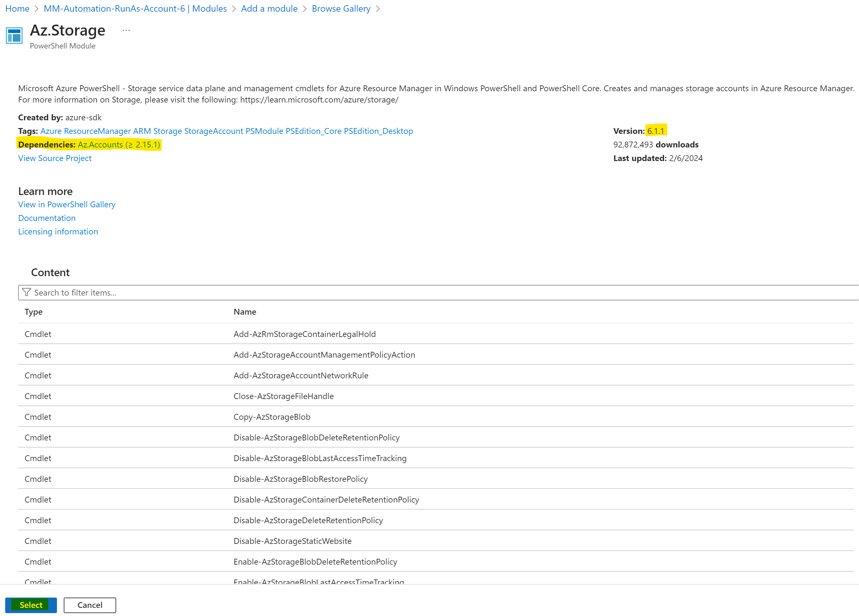Image resolution: width=859 pixels, height=616 pixels.
Task: Click the Storage tag link
Action: [x=167, y=131]
